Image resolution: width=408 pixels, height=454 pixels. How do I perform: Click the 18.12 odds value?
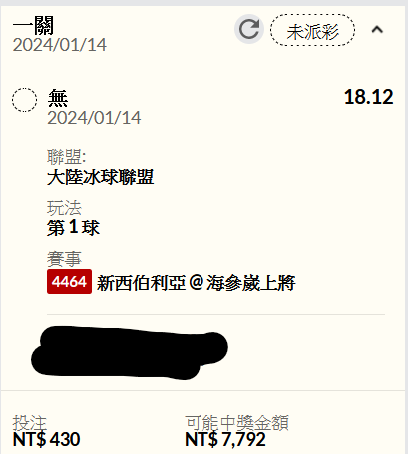369,97
